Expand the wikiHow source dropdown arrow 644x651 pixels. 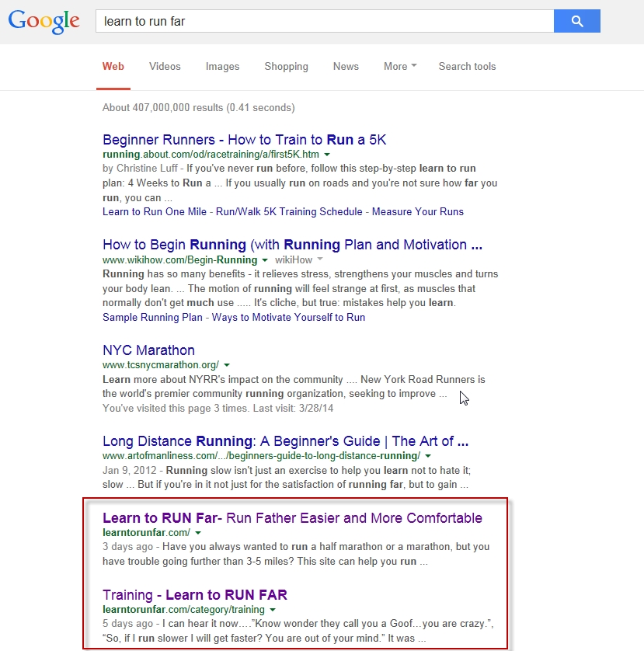click(x=320, y=259)
